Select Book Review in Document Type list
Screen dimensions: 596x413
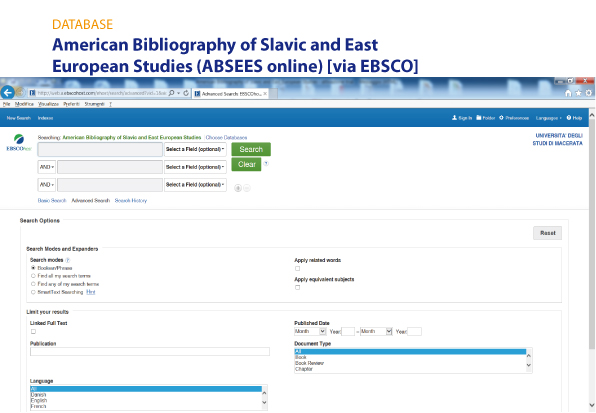pos(309,363)
